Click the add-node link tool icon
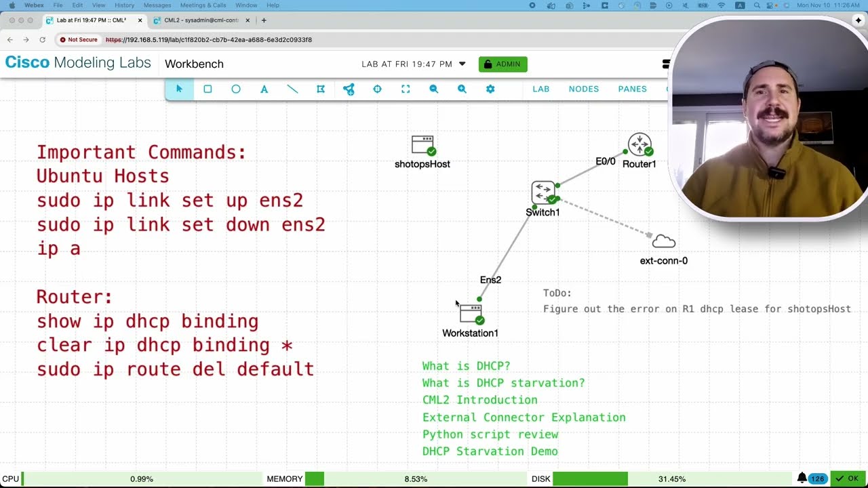 (349, 89)
